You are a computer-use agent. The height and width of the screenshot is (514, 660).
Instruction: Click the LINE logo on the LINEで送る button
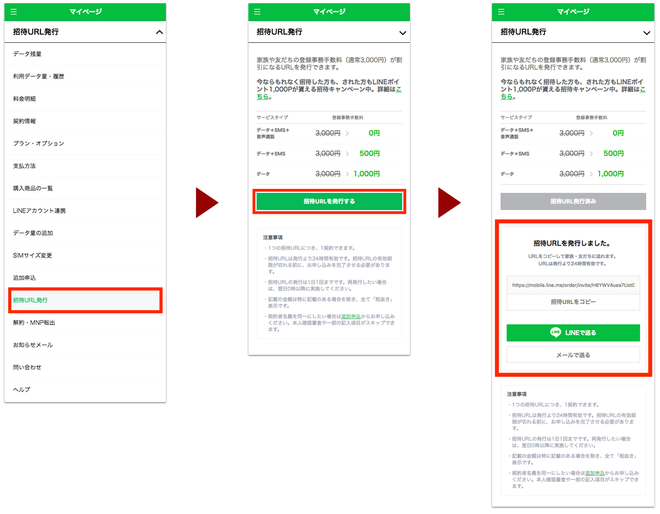click(556, 333)
